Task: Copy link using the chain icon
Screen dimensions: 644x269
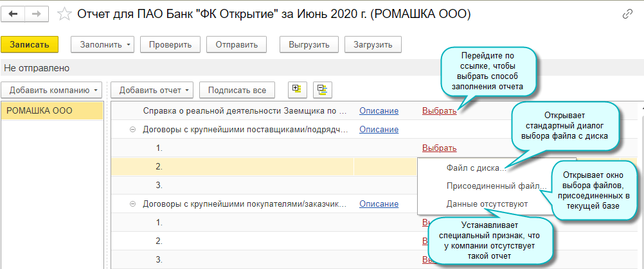Action: pos(627,14)
